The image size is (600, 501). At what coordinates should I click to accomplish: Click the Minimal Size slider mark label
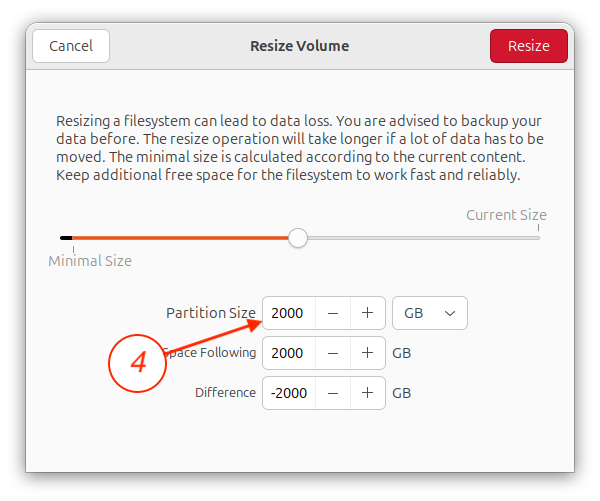(x=90, y=261)
